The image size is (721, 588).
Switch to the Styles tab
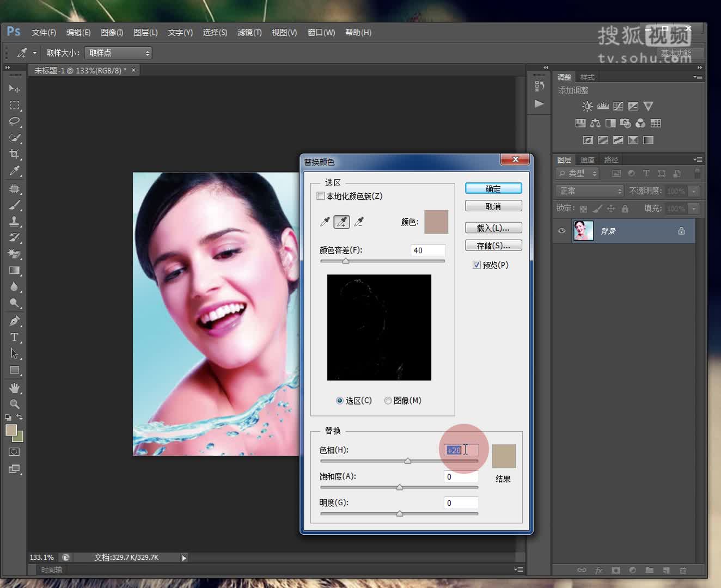tap(587, 77)
